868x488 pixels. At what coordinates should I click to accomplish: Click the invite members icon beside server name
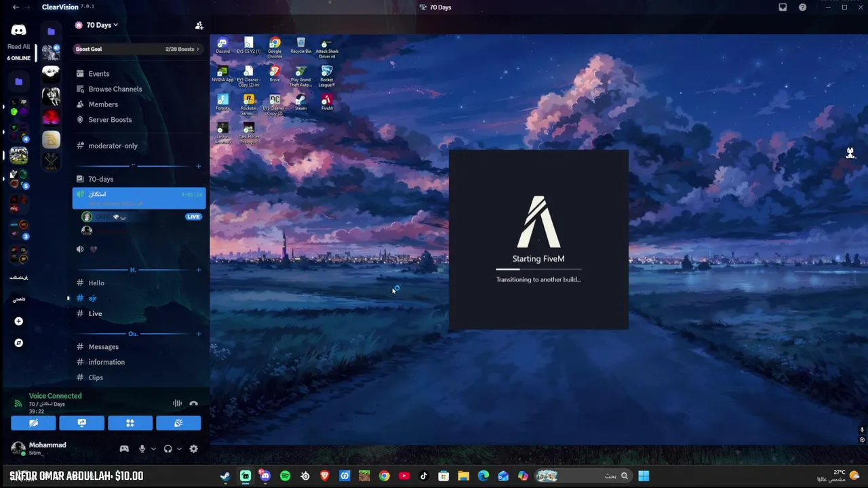click(x=199, y=25)
